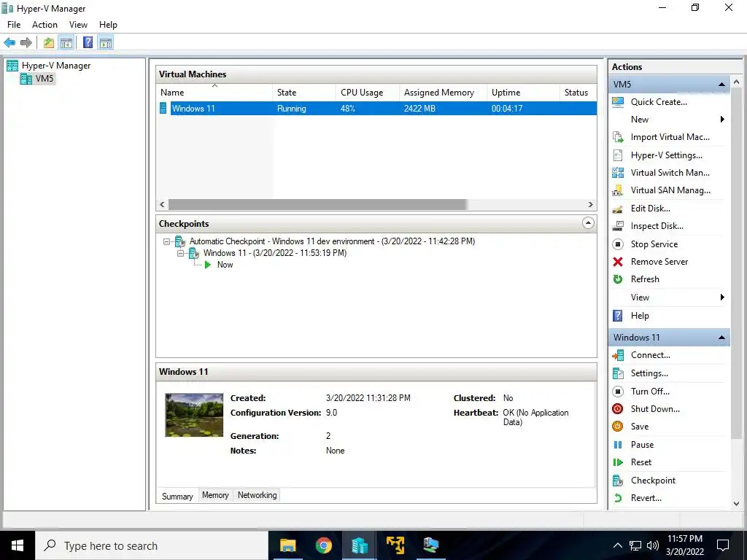
Task: Switch to the Summary tab
Action: (177, 496)
